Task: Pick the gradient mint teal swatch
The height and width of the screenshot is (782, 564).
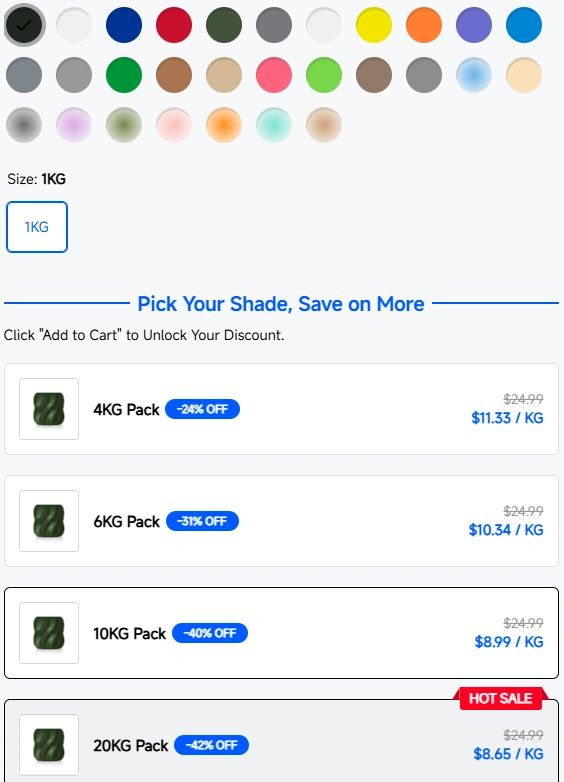Action: click(x=274, y=125)
